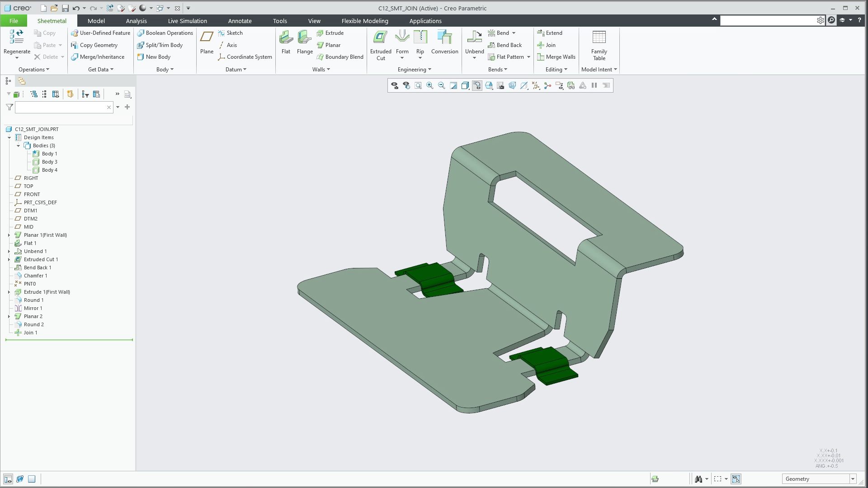Open the File menu
This screenshot has height=488, width=868.
[14, 21]
